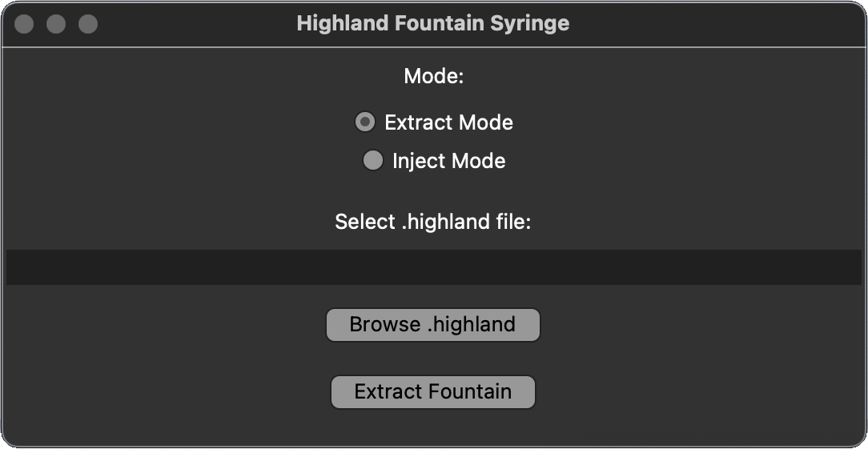Click the "Extract Mode" text label
Screen dimensions: 868x449
pos(448,122)
